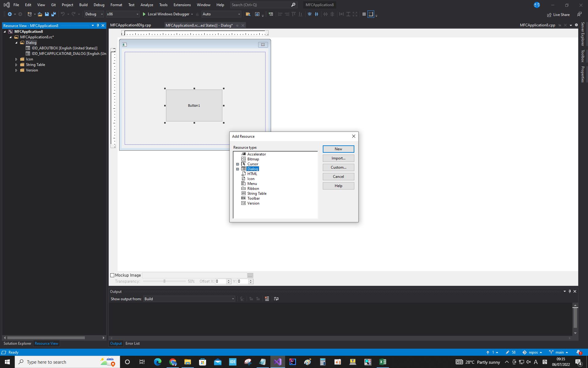Click the Navigate Backward arrow icon

[10, 14]
